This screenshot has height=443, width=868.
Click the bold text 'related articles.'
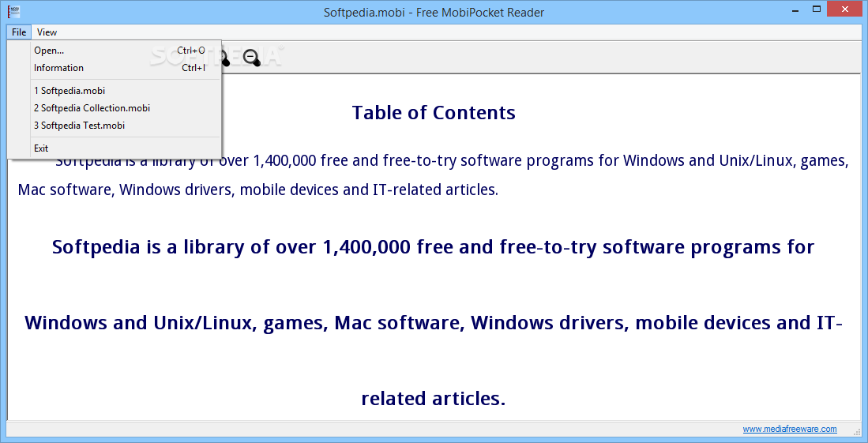point(434,398)
